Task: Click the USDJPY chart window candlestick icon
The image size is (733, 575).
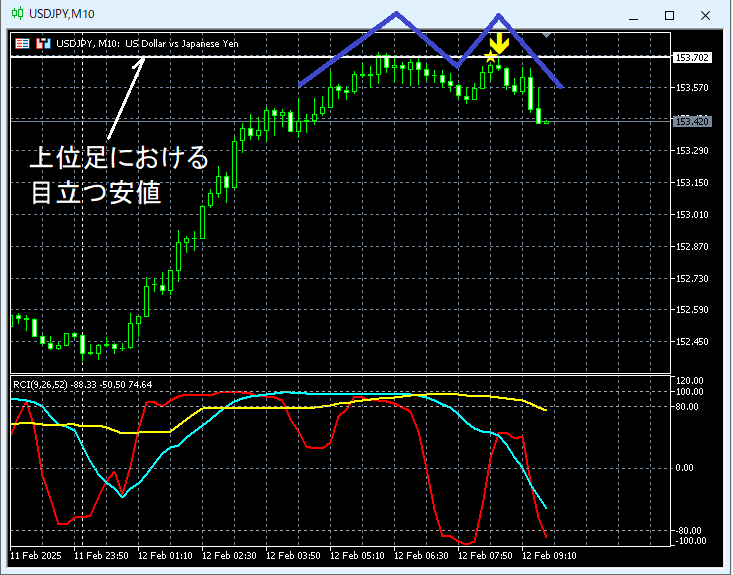Action: tap(17, 14)
